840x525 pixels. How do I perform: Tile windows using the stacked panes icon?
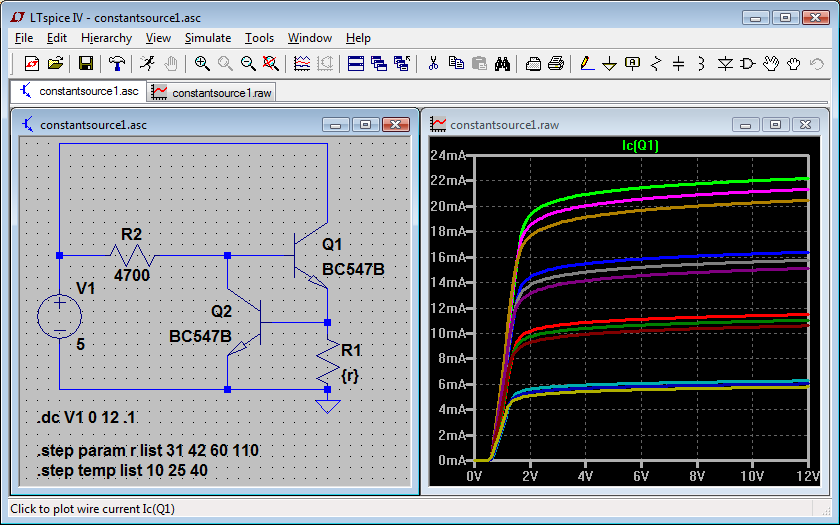[x=356, y=64]
